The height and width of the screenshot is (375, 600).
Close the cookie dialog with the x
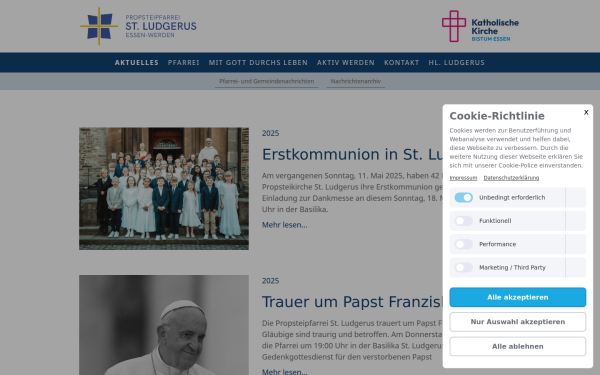coord(586,112)
